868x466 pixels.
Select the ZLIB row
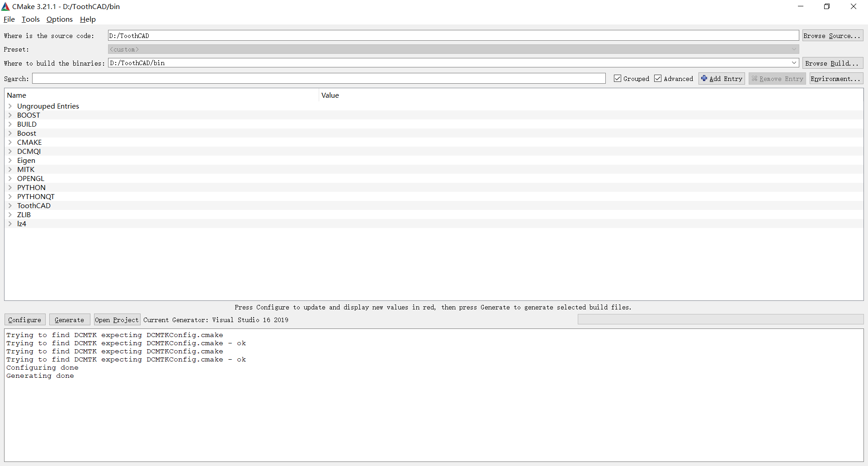click(x=434, y=214)
